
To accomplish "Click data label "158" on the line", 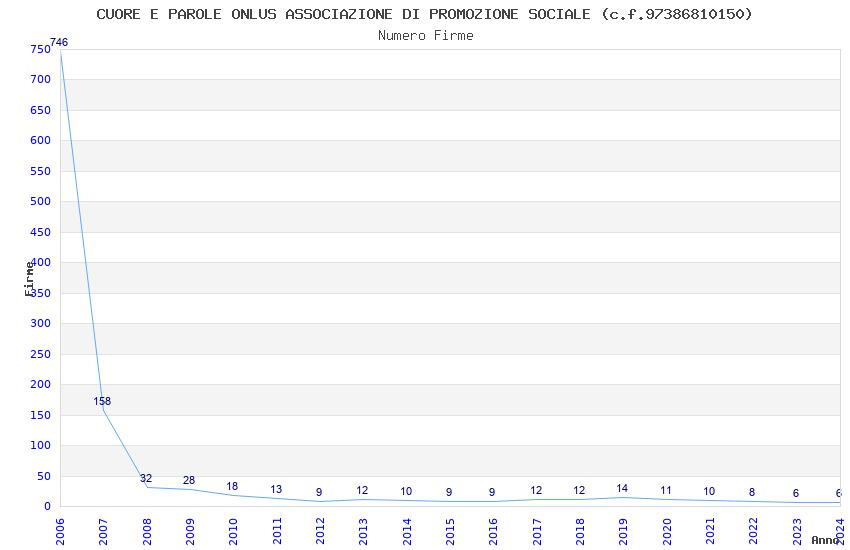I will tap(102, 401).
